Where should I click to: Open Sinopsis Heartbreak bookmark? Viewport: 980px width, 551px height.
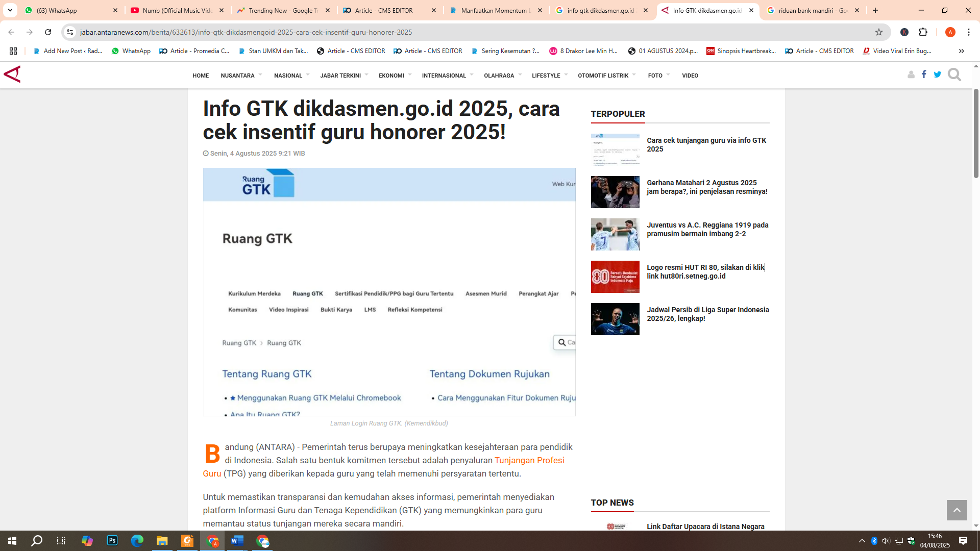pos(741,51)
